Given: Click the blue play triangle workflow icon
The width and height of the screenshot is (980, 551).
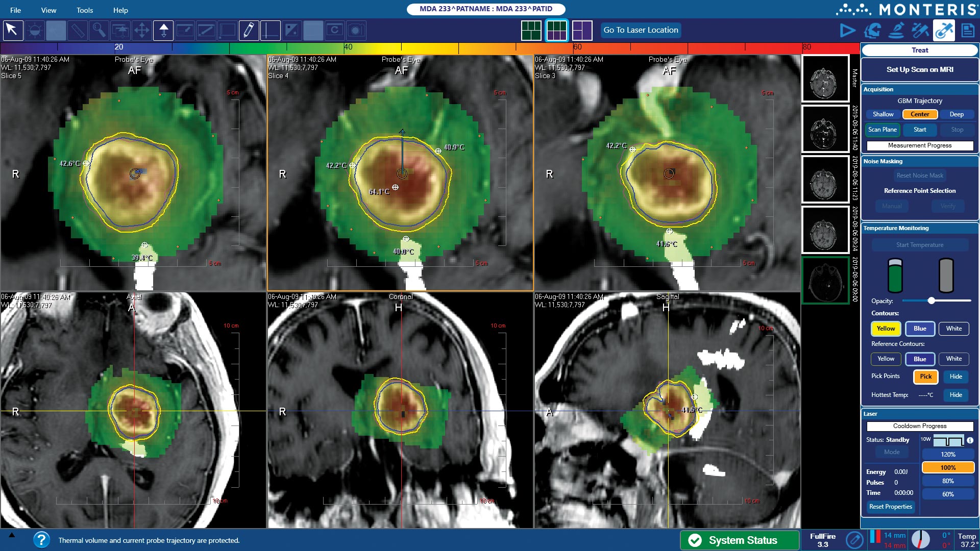Looking at the screenshot, I should [x=847, y=31].
